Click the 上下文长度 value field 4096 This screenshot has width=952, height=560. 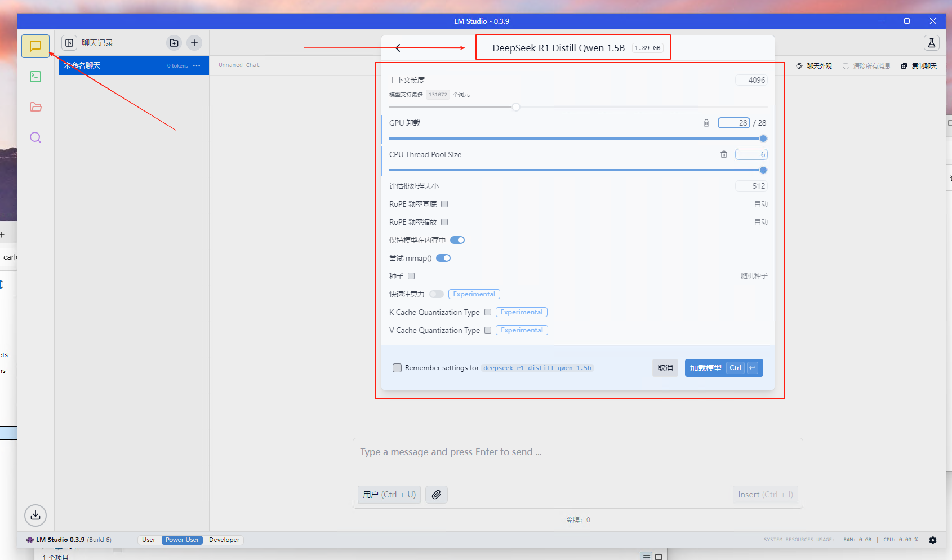[x=751, y=80]
